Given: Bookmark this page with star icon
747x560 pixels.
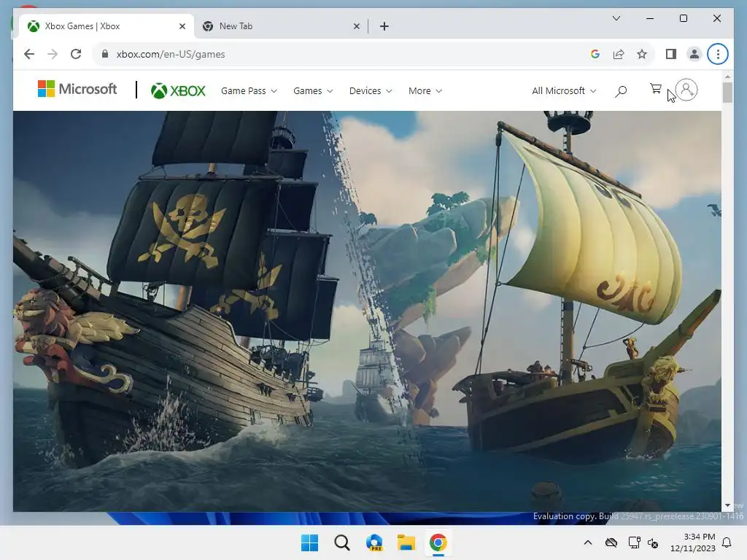Looking at the screenshot, I should point(642,54).
